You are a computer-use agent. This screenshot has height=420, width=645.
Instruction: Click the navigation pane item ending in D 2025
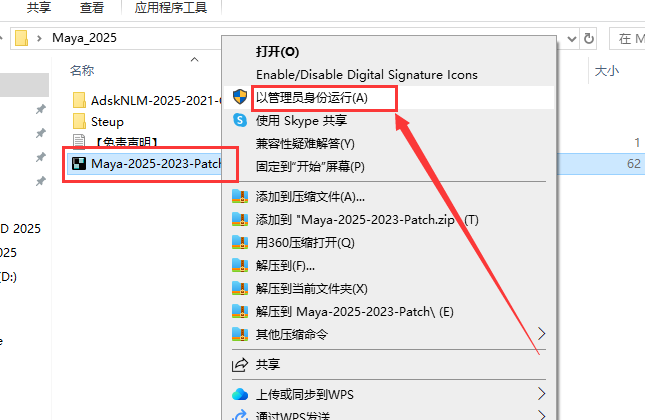point(20,229)
